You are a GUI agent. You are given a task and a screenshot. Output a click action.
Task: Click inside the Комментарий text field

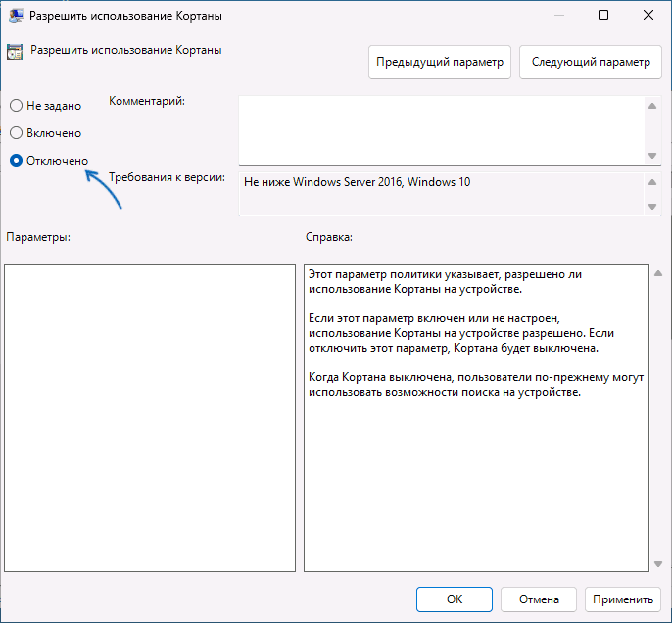tap(442, 130)
